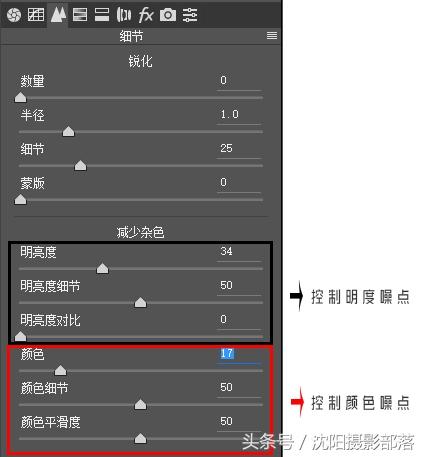Click the 蒙版 slider handle
The width and height of the screenshot is (425, 457).
(20, 199)
